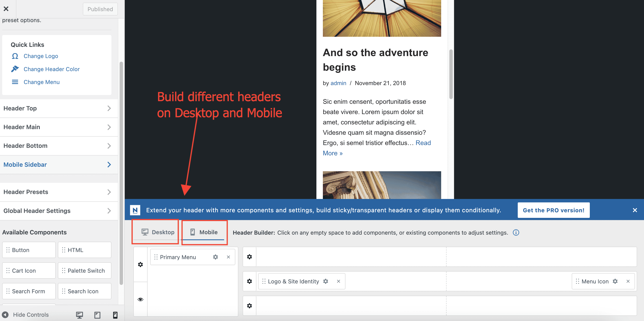Select the Mobile builder tab

pyautogui.click(x=204, y=232)
